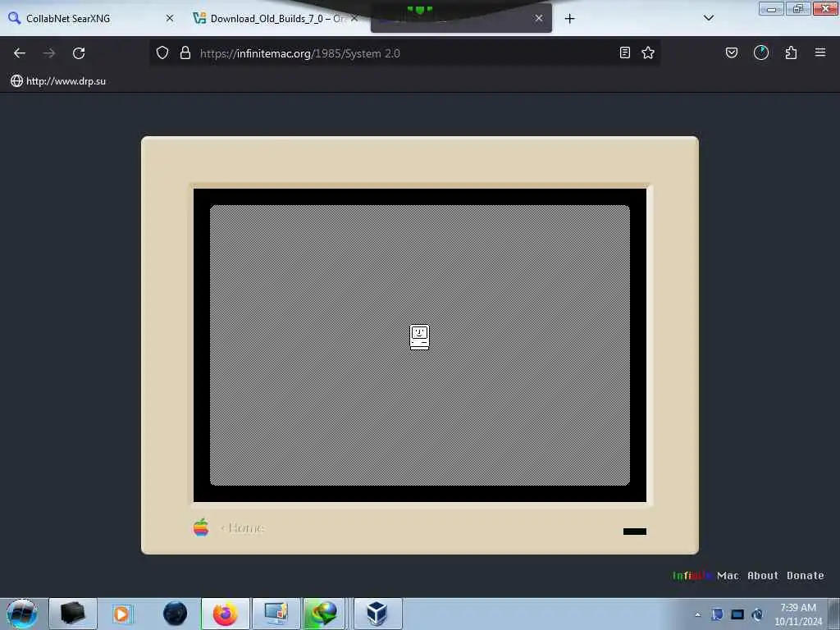The height and width of the screenshot is (630, 840).
Task: Save page to Pocket icon
Action: [x=732, y=52]
